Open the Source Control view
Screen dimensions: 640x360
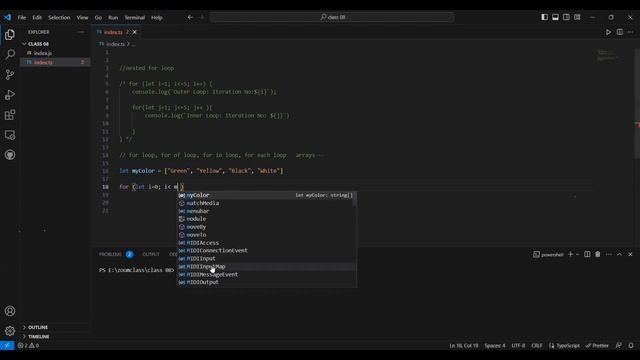tap(10, 75)
